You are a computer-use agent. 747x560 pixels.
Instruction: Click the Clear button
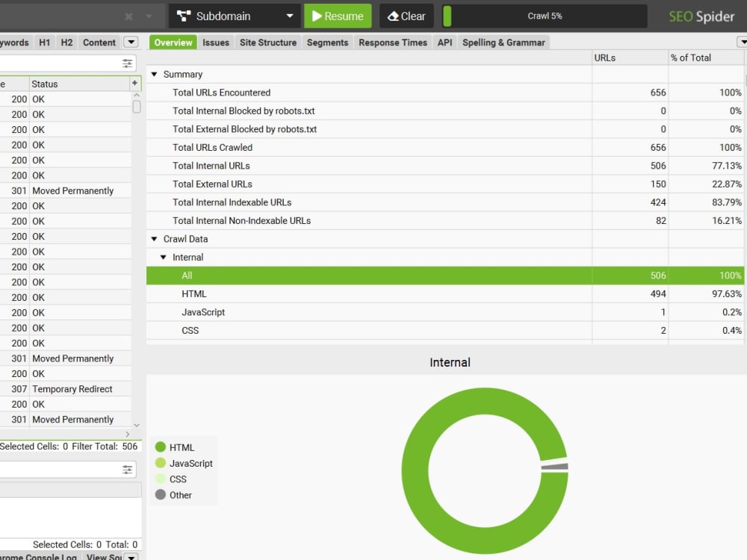(406, 16)
